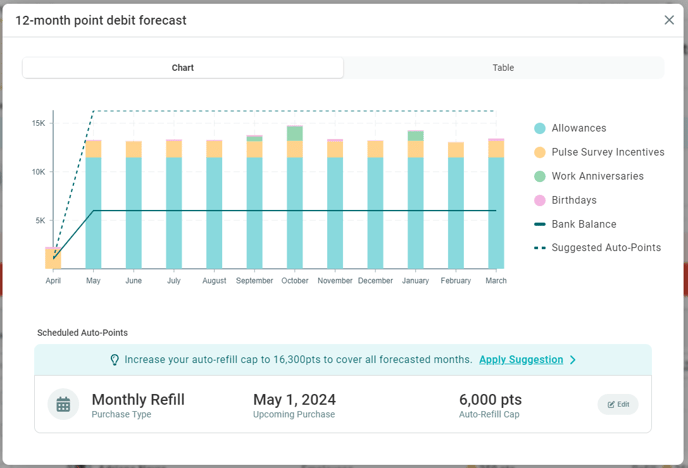Close the point debit forecast dialog

pos(669,20)
